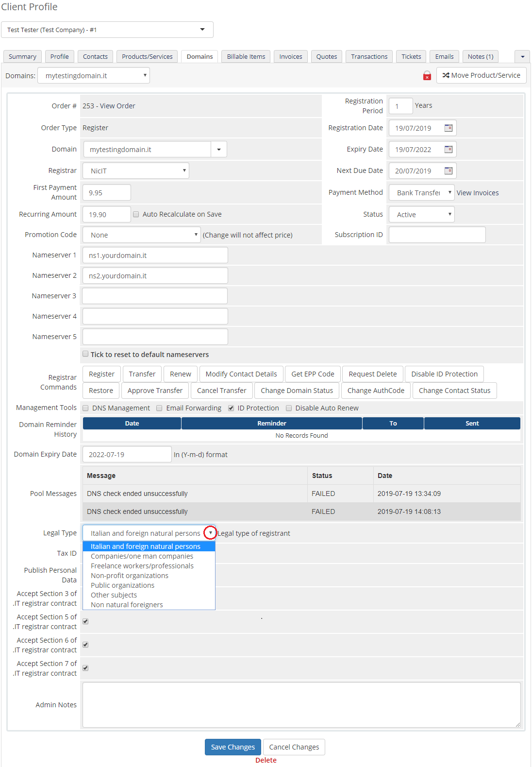Open the Domains selector dropdown
The width and height of the screenshot is (532, 767).
(94, 75)
